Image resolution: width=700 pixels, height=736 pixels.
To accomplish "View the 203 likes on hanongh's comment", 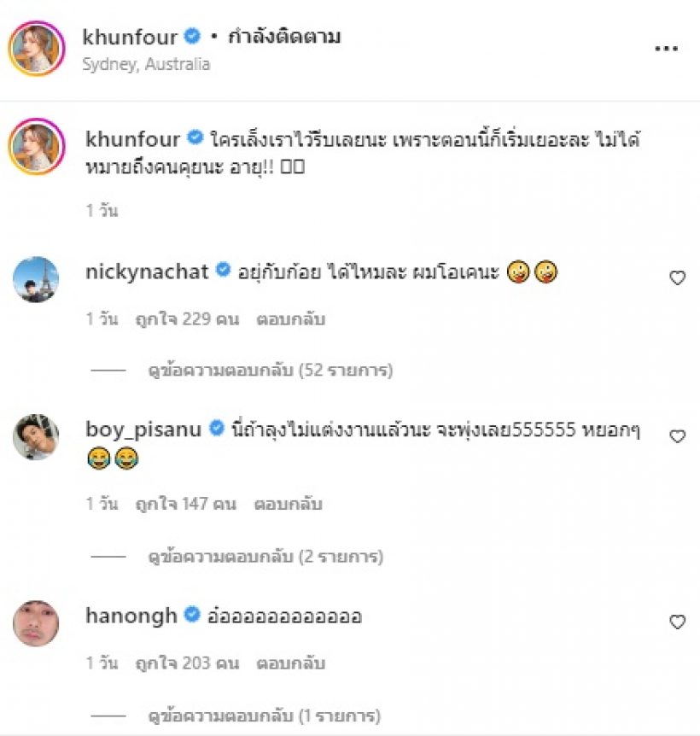I will click(x=187, y=663).
